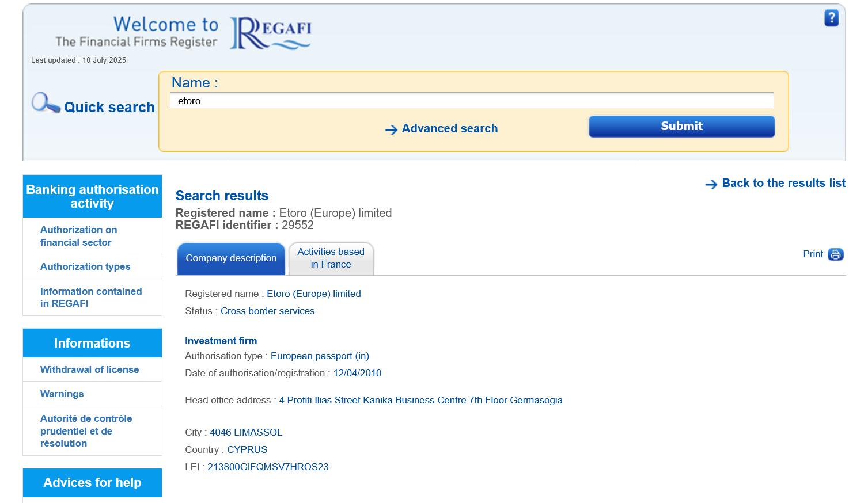Click country value CYPRUS

coord(247,449)
